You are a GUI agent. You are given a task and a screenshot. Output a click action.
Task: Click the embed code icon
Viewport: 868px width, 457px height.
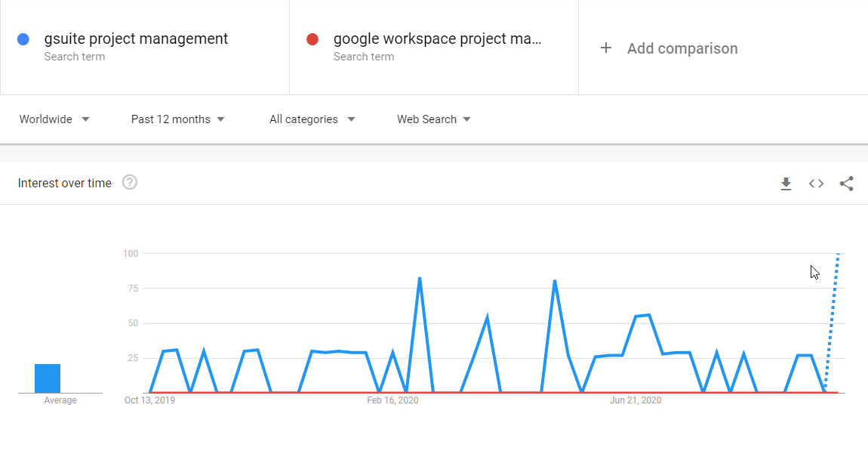pyautogui.click(x=816, y=184)
